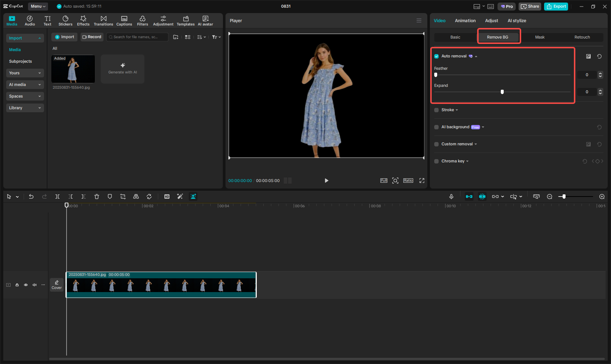Switch to the Mask tab
611x364 pixels.
[x=540, y=37]
